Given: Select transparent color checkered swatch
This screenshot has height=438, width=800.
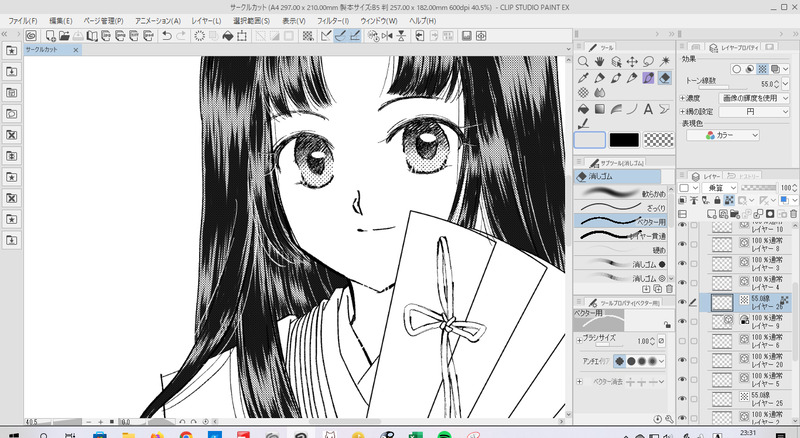Looking at the screenshot, I should coord(658,140).
